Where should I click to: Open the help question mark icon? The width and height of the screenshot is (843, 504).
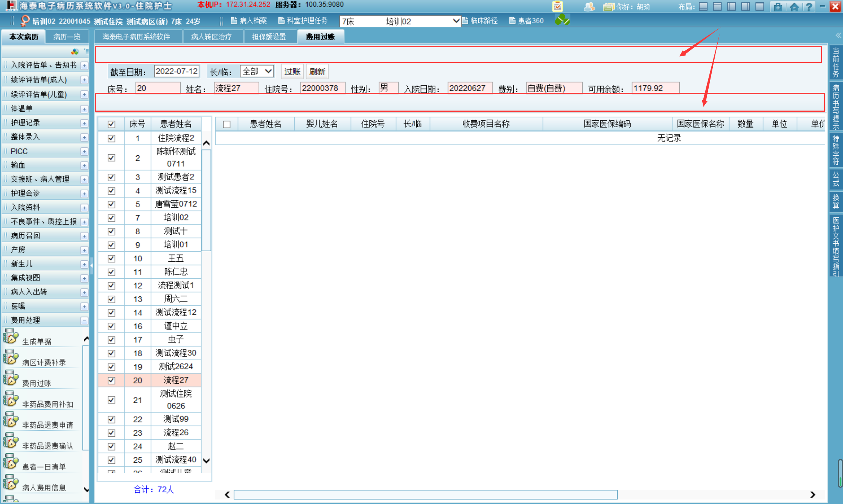point(808,6)
